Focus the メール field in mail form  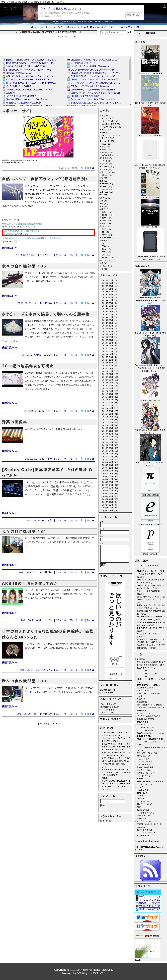click(115, 532)
